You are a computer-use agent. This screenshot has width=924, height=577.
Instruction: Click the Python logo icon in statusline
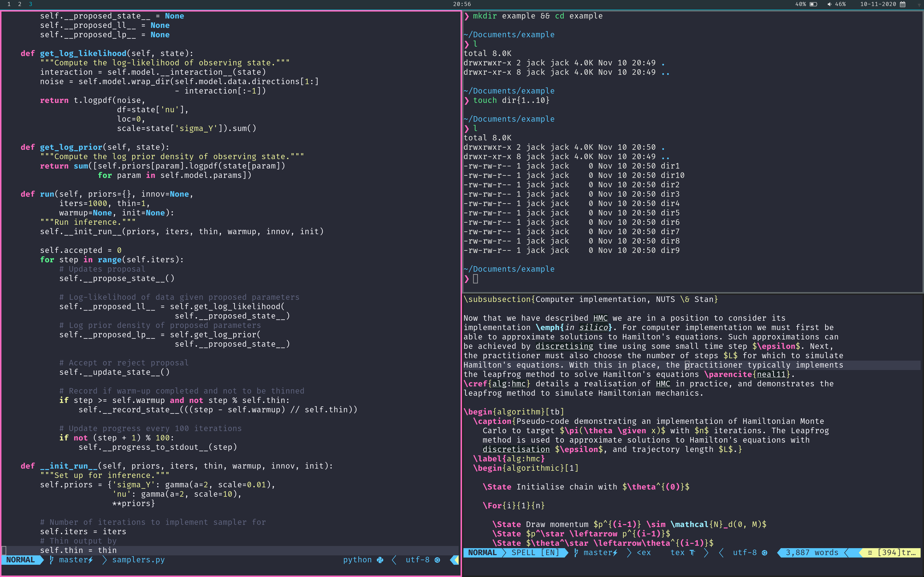click(380, 560)
